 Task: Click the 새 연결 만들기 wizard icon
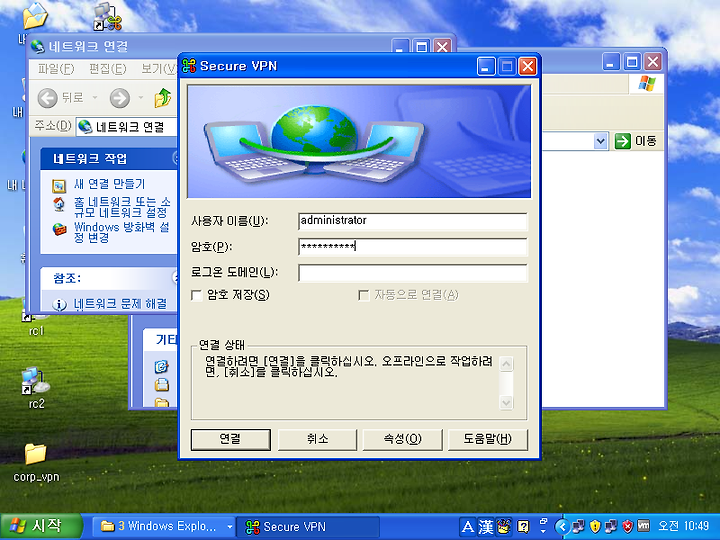point(59,186)
